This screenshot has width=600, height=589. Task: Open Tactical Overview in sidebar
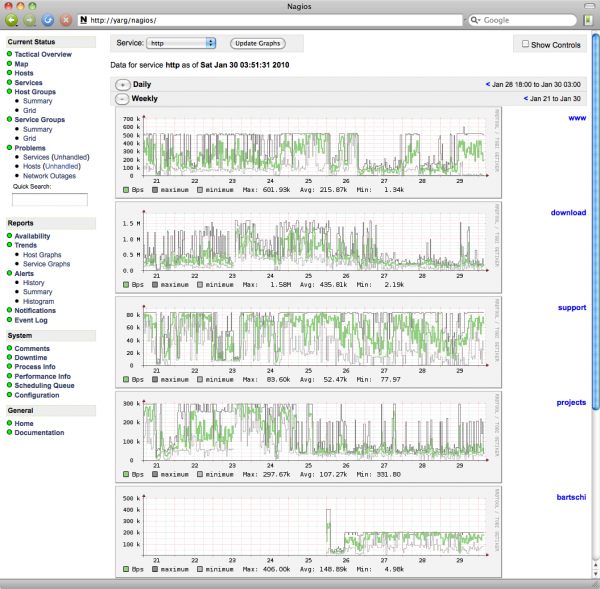[x=42, y=54]
